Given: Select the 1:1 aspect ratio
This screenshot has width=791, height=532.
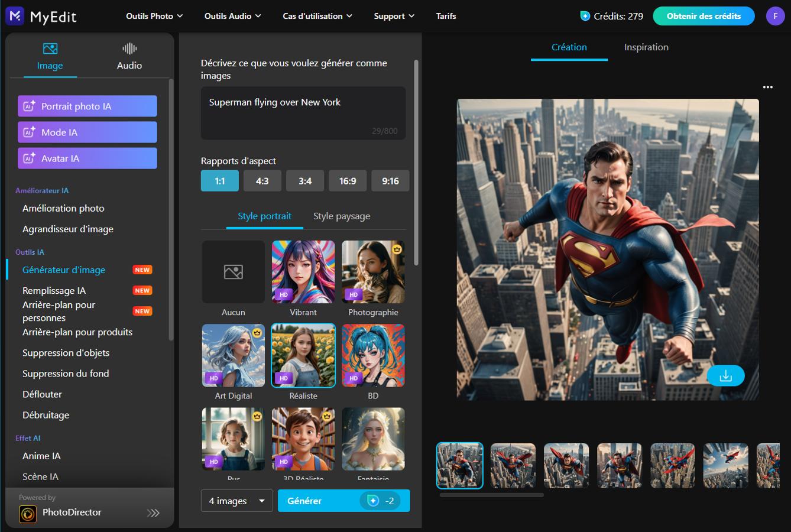Looking at the screenshot, I should pyautogui.click(x=220, y=181).
